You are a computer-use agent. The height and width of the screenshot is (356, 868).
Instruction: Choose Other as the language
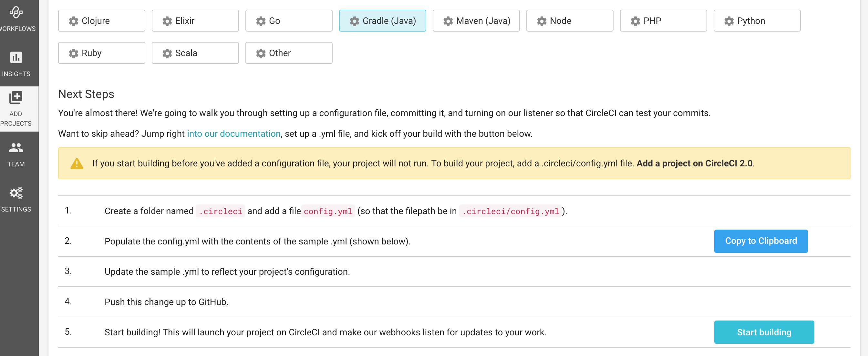click(289, 53)
